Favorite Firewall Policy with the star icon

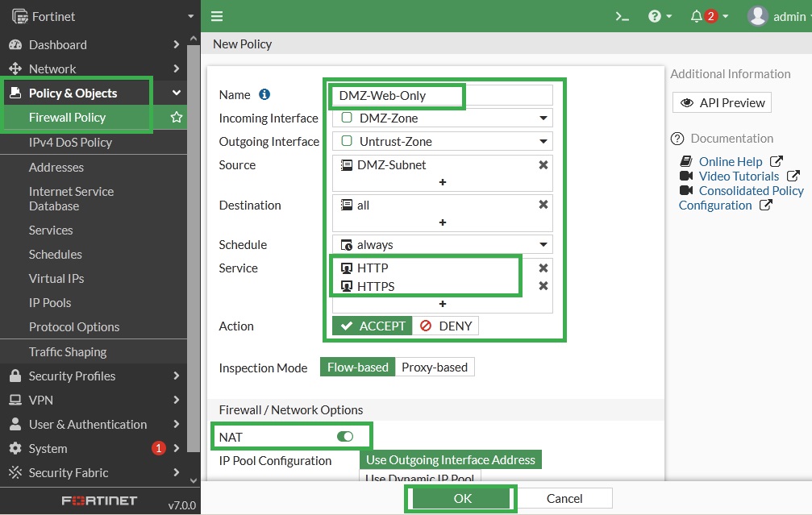click(x=176, y=118)
